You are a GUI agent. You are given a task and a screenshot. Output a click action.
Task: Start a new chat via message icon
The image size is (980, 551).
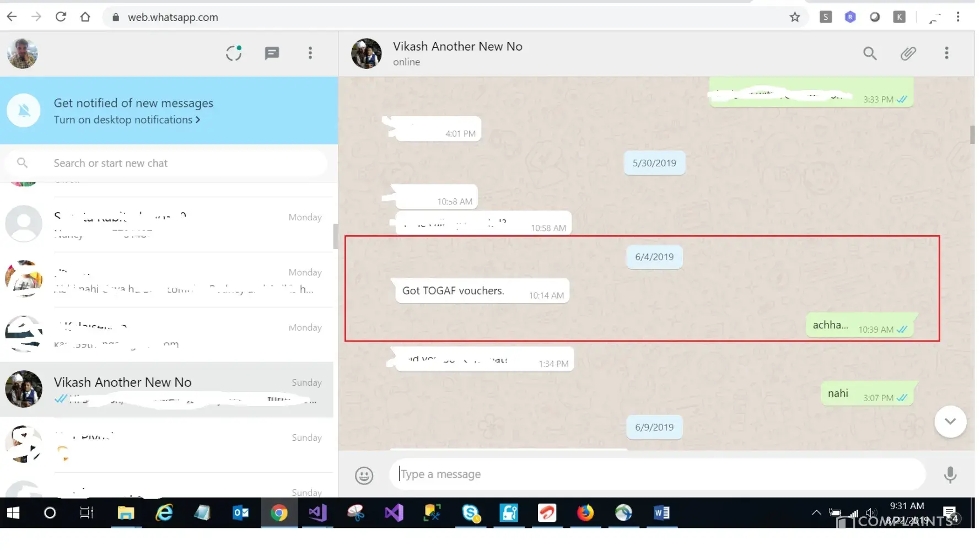click(x=272, y=53)
